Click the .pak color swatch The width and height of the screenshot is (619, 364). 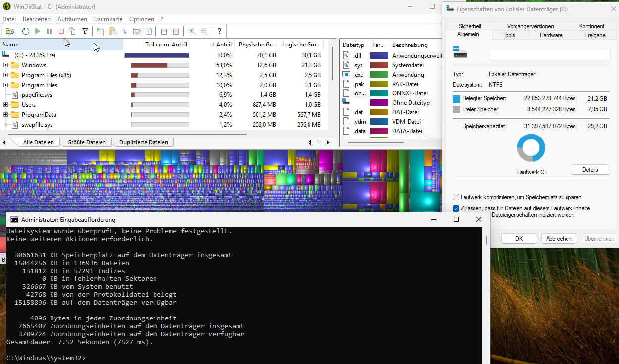[x=379, y=84]
